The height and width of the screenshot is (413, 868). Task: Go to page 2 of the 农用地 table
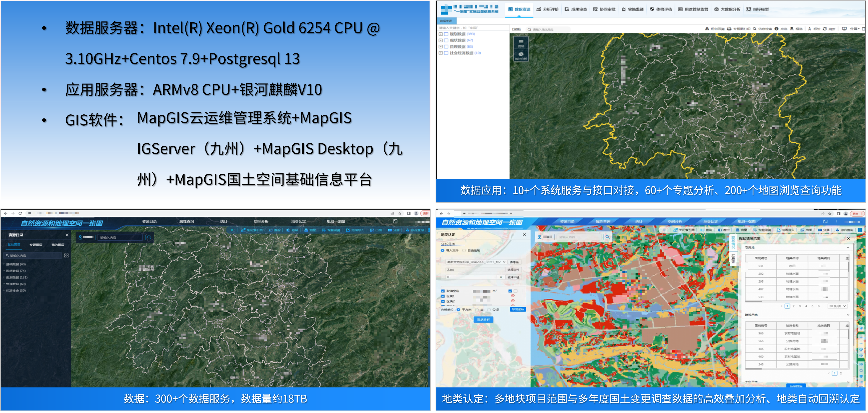[x=794, y=306]
